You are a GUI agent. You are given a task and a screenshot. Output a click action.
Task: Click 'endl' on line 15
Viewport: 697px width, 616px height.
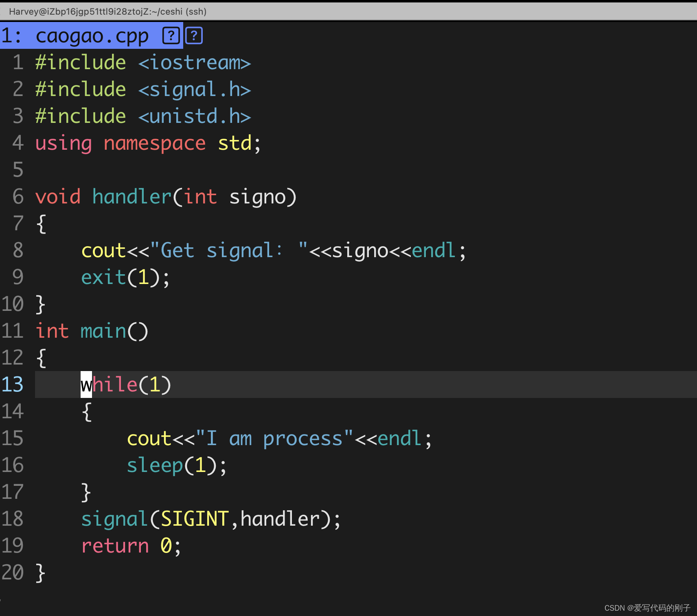pyautogui.click(x=399, y=439)
